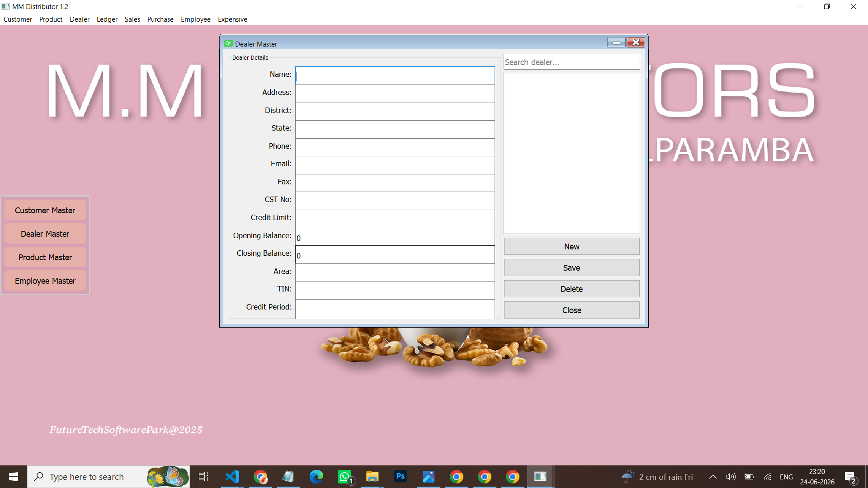
Task: Open the Expensive menu
Action: (x=232, y=19)
